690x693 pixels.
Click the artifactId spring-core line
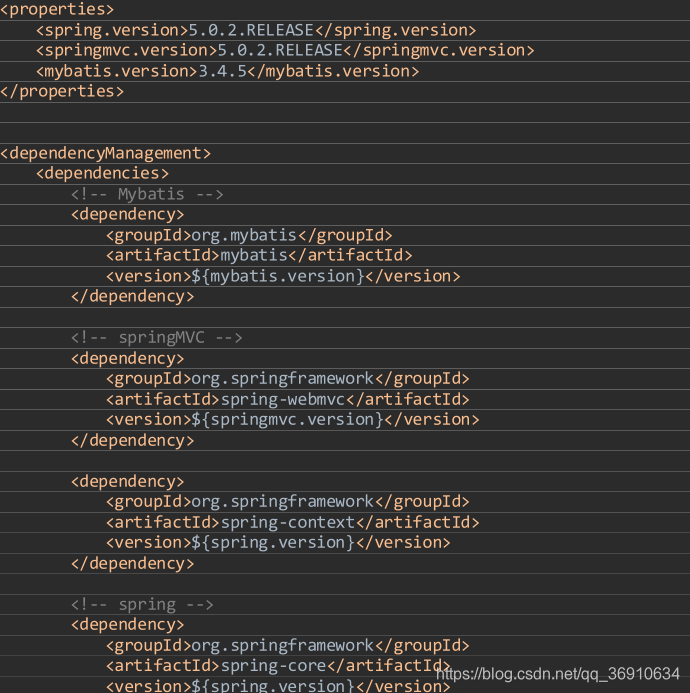pyautogui.click(x=278, y=666)
